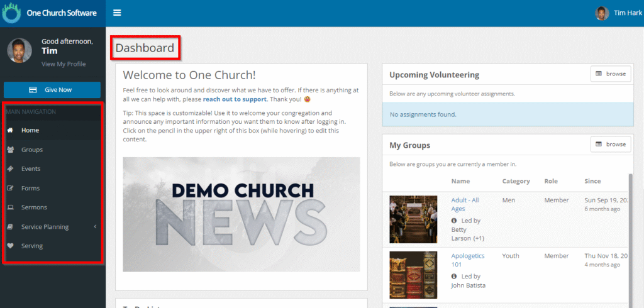Screen dimensions: 644x308
Task: Click the Apologetics 101 books thumbnail
Action: coord(413,275)
